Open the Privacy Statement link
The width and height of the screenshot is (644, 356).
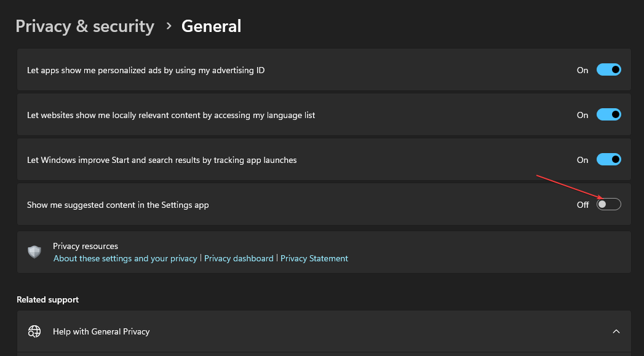[x=314, y=259]
